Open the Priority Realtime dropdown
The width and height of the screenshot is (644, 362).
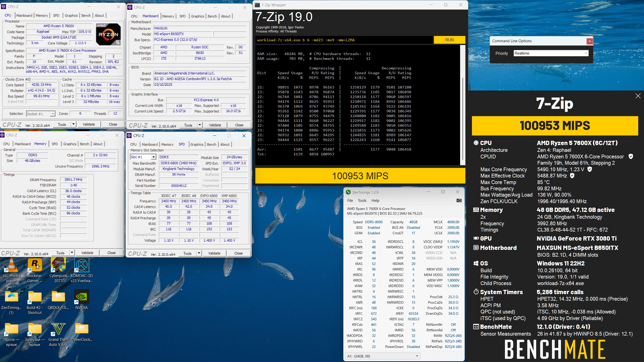[551, 53]
